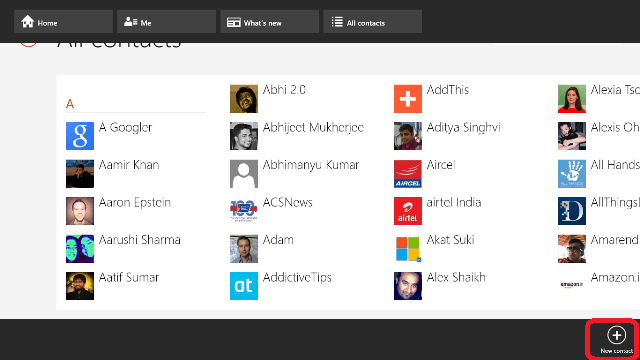Open airtel India contact name
Screen dimensions: 640x360
pyautogui.click(x=454, y=202)
